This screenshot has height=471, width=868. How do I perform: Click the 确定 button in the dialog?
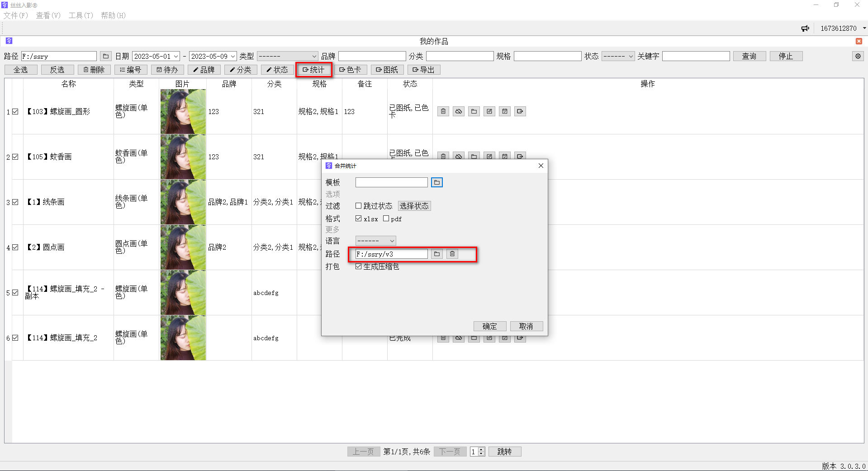pos(489,326)
